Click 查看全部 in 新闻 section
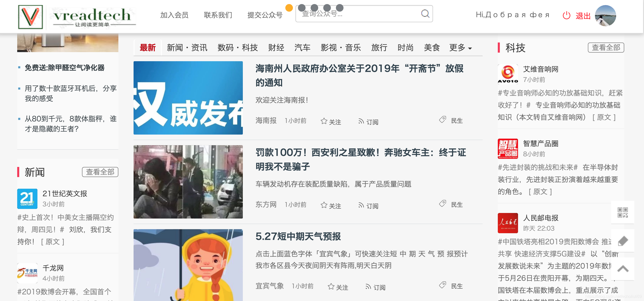The width and height of the screenshot is (644, 301). [x=100, y=172]
